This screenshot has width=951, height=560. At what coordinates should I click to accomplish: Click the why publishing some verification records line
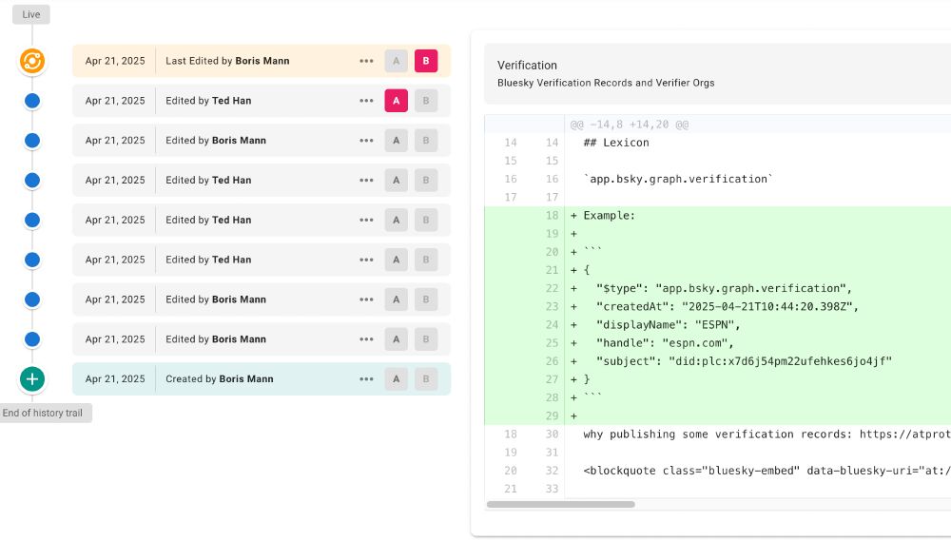click(767, 434)
